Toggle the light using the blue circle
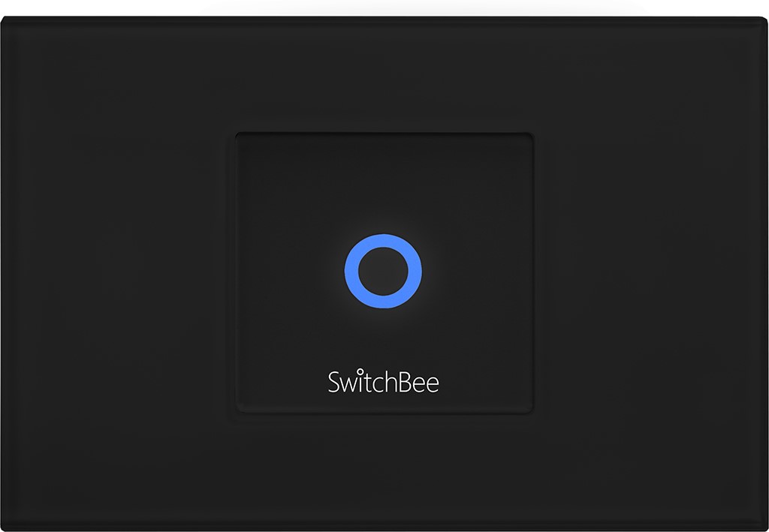 (x=383, y=272)
